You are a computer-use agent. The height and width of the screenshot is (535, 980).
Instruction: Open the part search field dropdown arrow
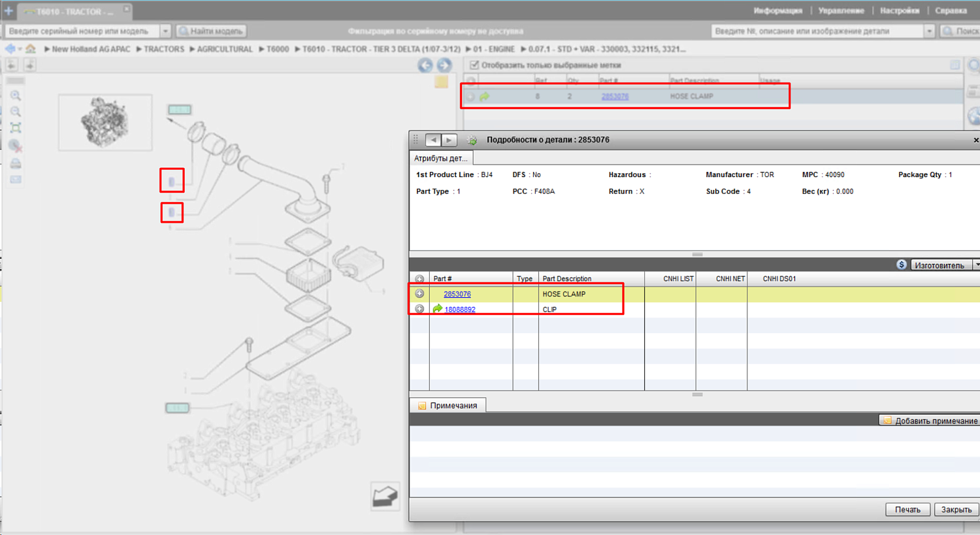pos(929,31)
